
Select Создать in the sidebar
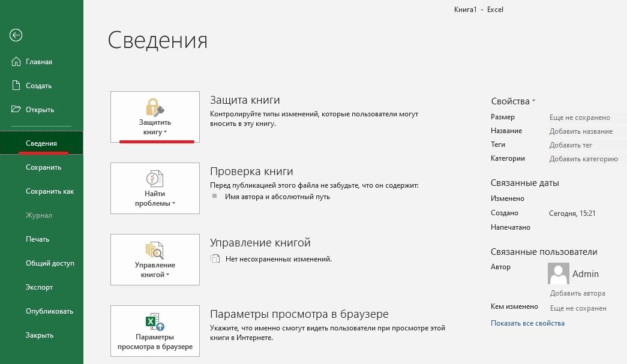(x=41, y=86)
